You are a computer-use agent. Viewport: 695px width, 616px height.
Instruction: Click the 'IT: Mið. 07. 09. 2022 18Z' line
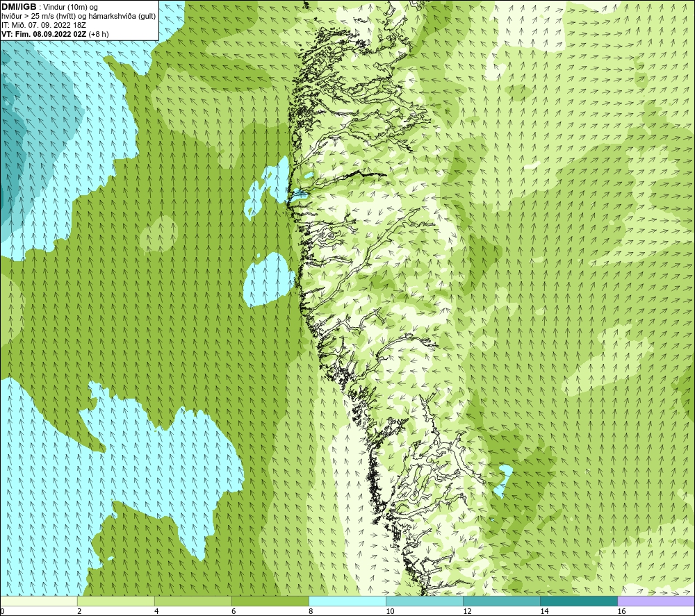43,25
